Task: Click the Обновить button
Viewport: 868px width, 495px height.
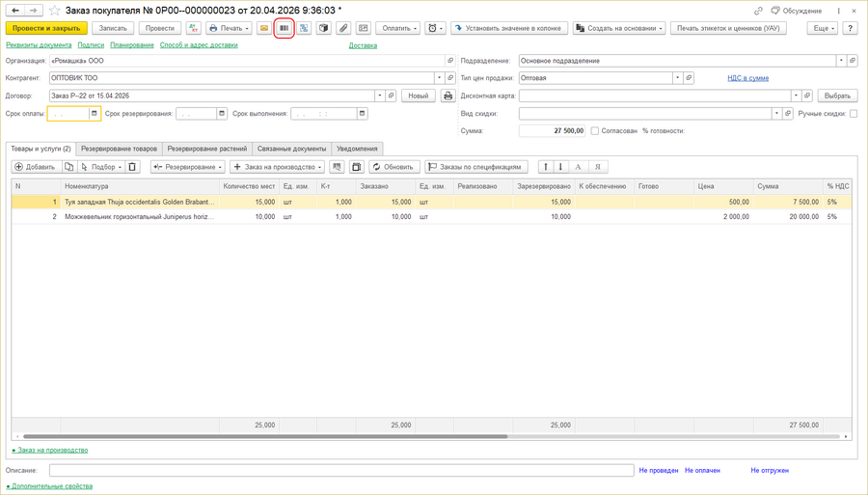Action: 394,167
